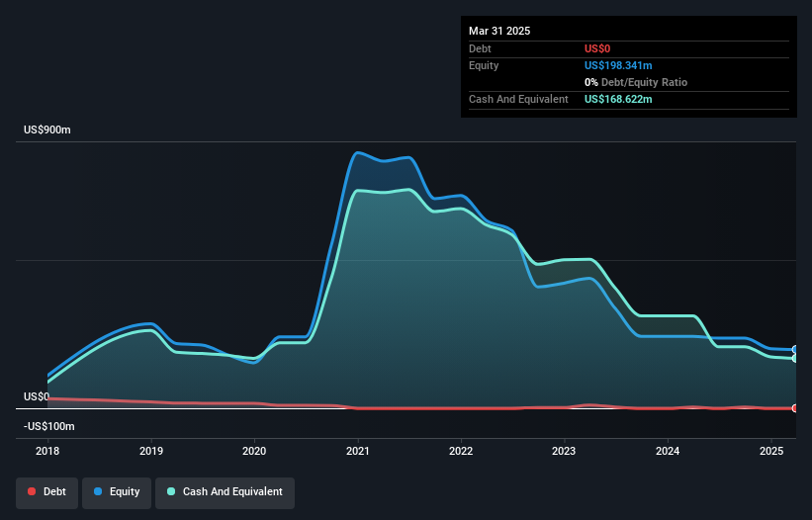Click the 2020 x-axis label
Viewport: 812px width, 520px height.
(254, 451)
